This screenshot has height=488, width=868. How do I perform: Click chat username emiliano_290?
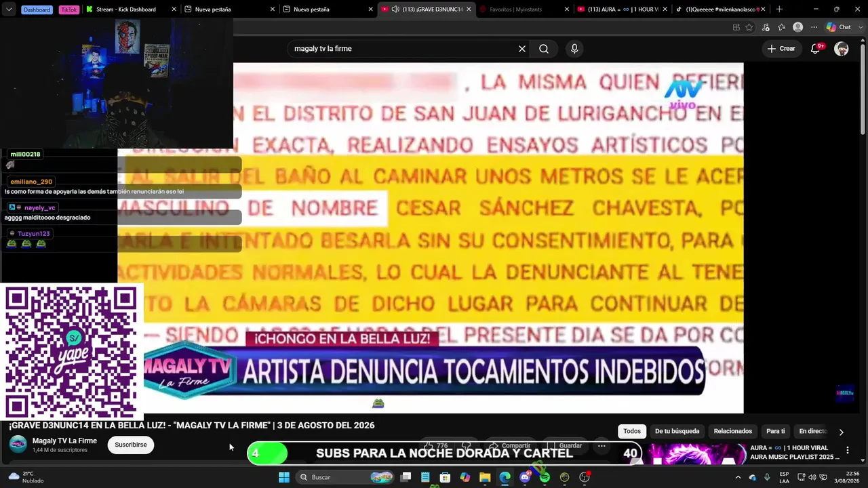tap(31, 182)
